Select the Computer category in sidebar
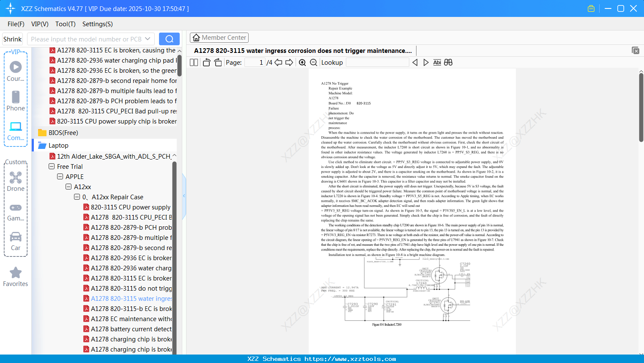This screenshot has width=644, height=363. coord(16,131)
